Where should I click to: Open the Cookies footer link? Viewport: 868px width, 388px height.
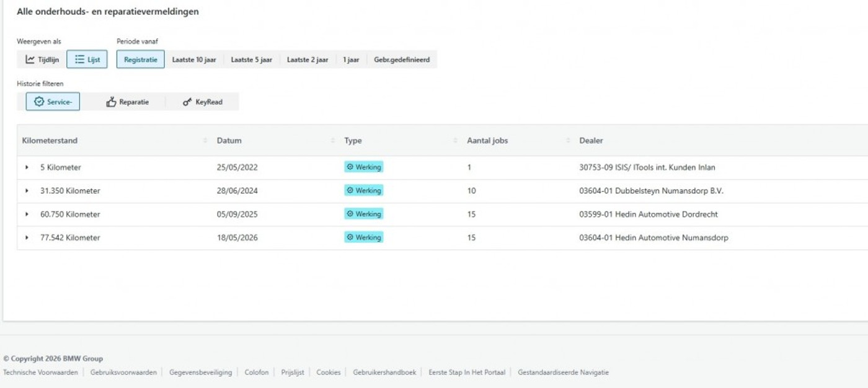329,373
